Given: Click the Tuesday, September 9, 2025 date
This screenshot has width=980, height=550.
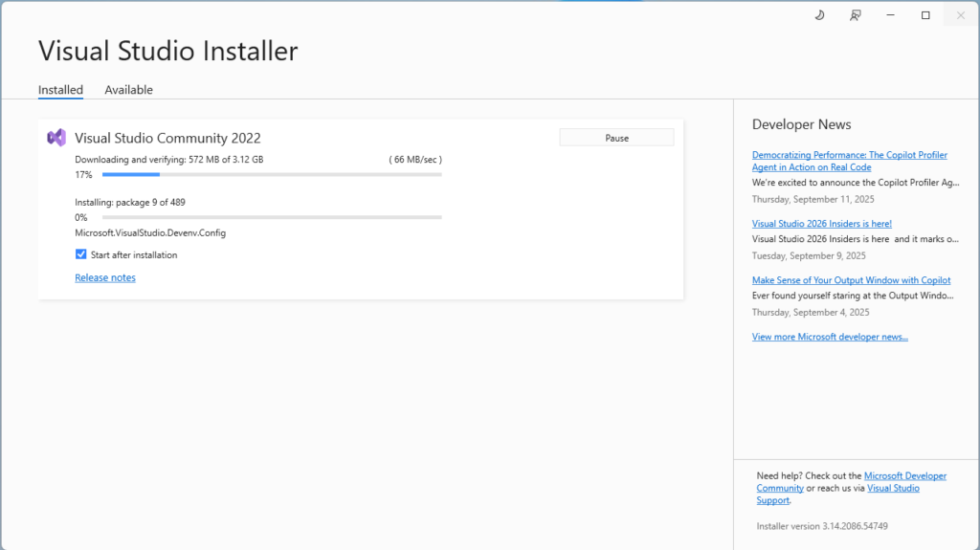Looking at the screenshot, I should 809,255.
